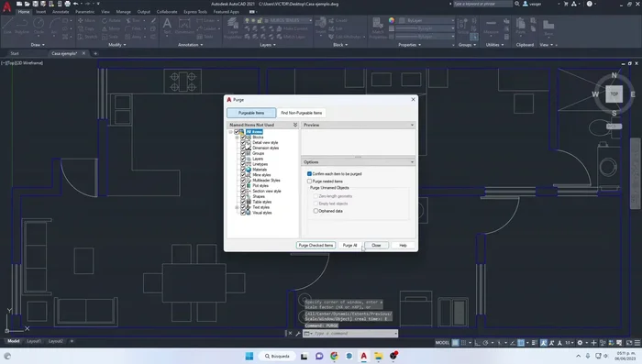
Task: Switch to Layout1 tab
Action: point(34,341)
